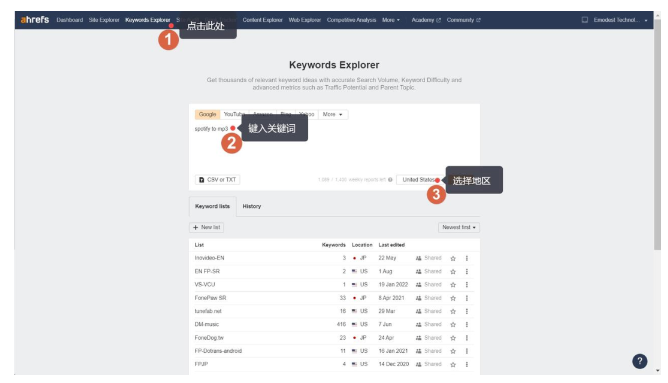Open Web Explorer
The image size is (668, 383).
tap(305, 20)
